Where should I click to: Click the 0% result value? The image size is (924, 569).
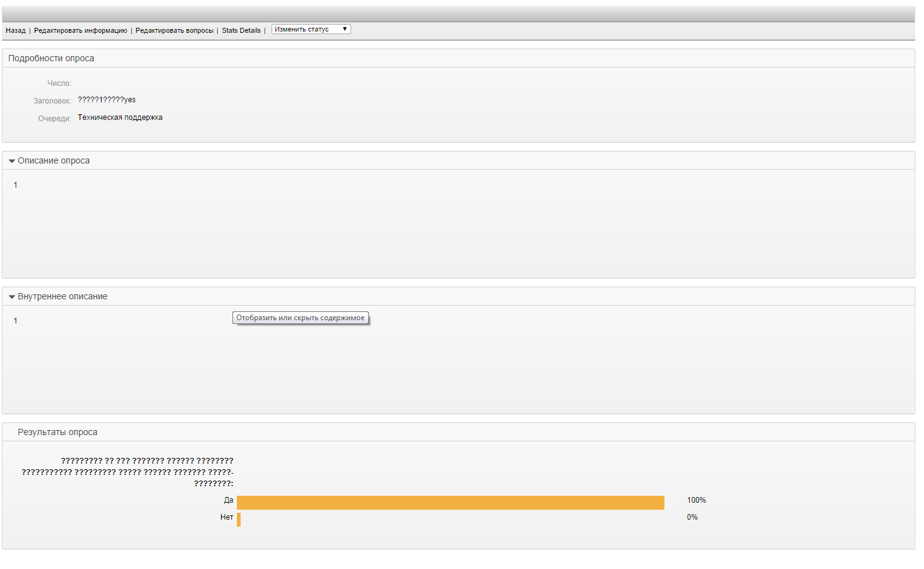[x=692, y=517]
